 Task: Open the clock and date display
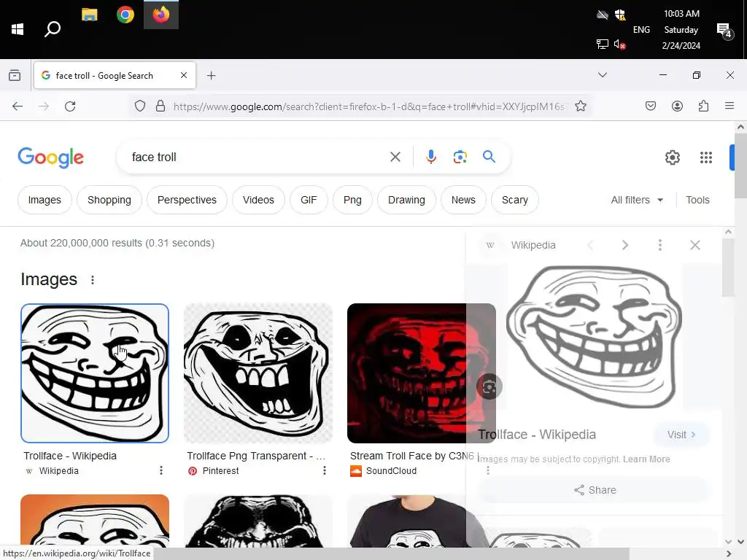(x=681, y=29)
